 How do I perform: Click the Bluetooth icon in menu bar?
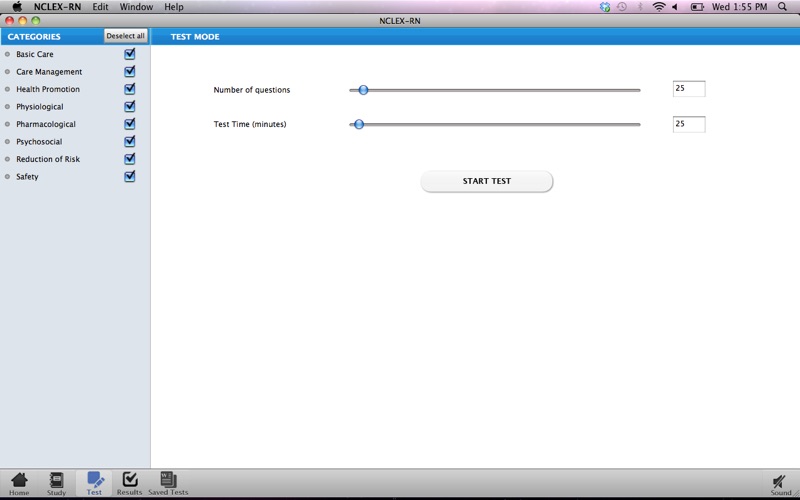tap(640, 7)
